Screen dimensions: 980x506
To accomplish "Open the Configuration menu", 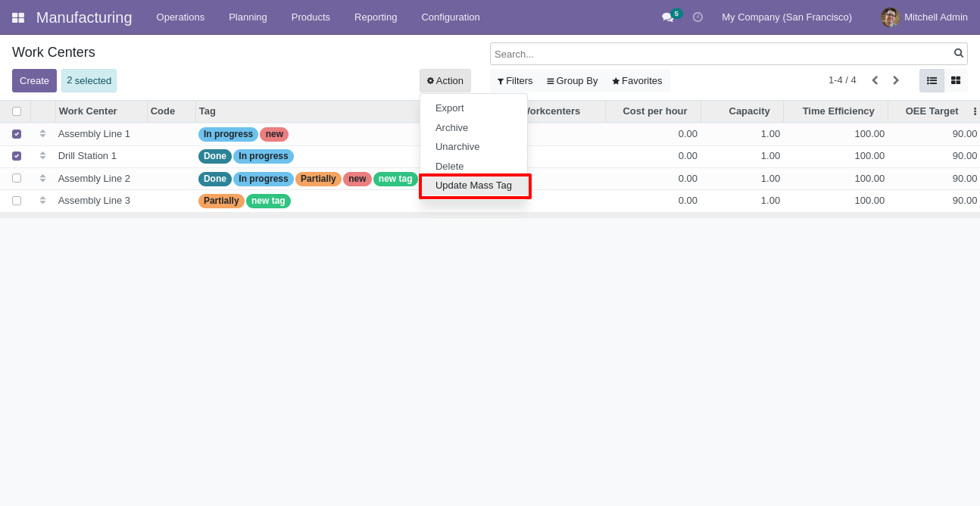I will [450, 17].
